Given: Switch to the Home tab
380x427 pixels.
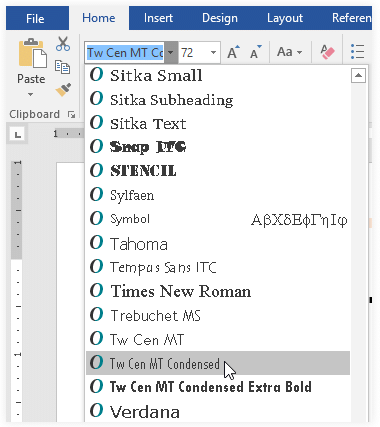Looking at the screenshot, I should click(x=99, y=18).
